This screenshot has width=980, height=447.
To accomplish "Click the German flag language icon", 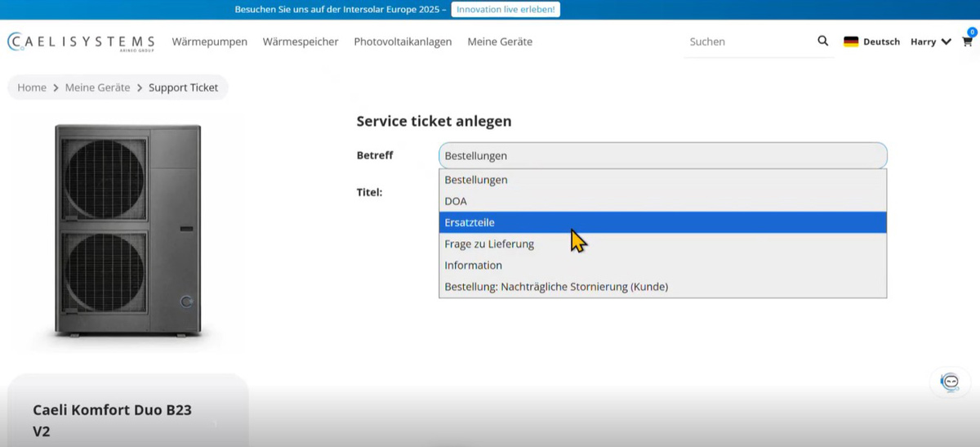I will click(851, 42).
